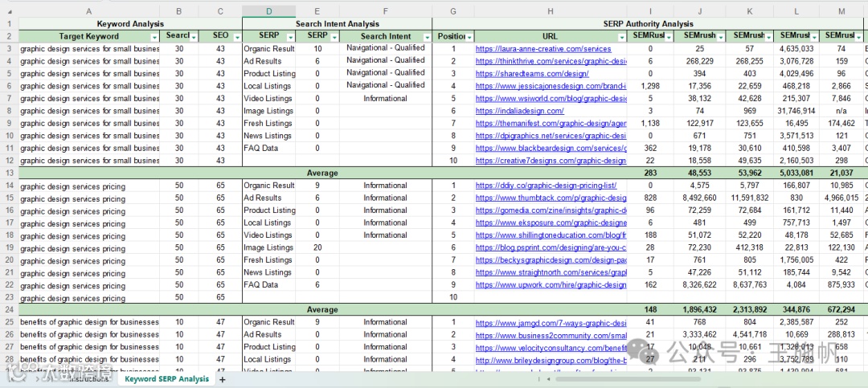Select column F header
The height and width of the screenshot is (388, 868).
pyautogui.click(x=385, y=11)
